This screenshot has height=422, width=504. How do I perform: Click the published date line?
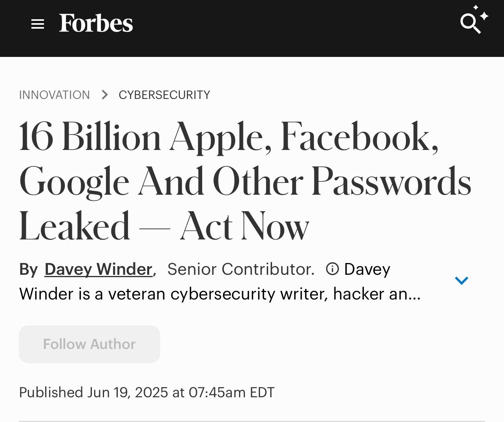147,392
